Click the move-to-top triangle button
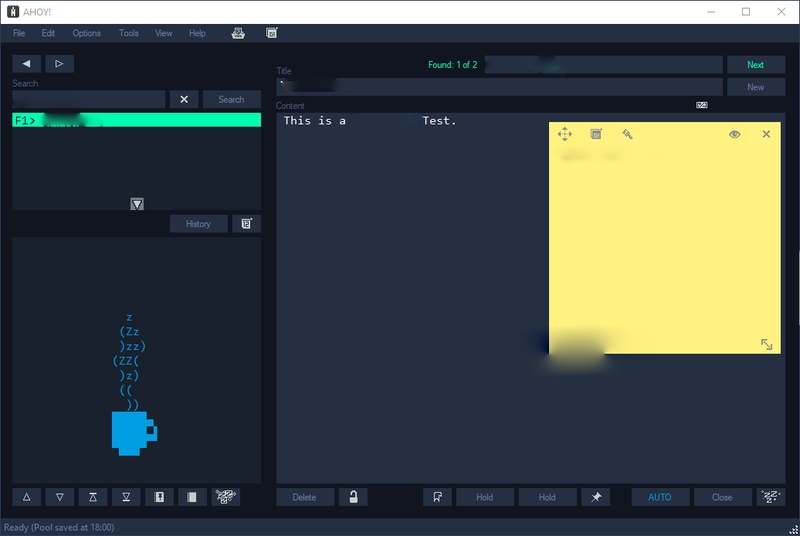The width and height of the screenshot is (800, 536). pyautogui.click(x=93, y=497)
